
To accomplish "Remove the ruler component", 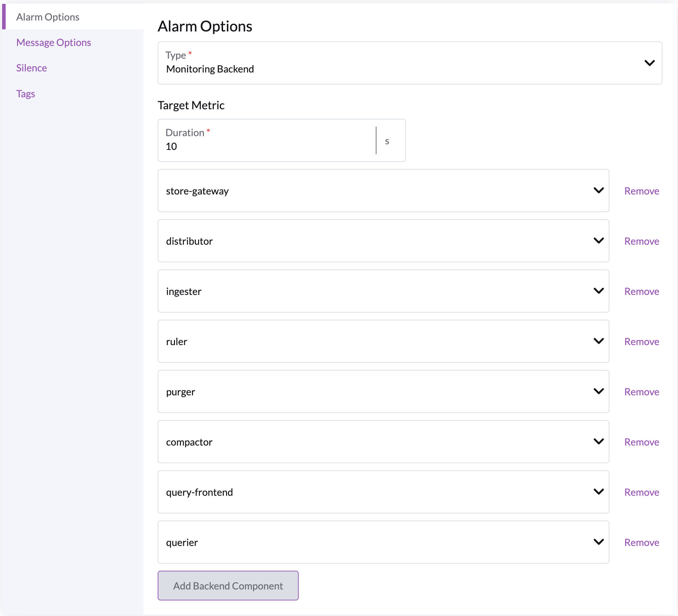I will pyautogui.click(x=642, y=342).
